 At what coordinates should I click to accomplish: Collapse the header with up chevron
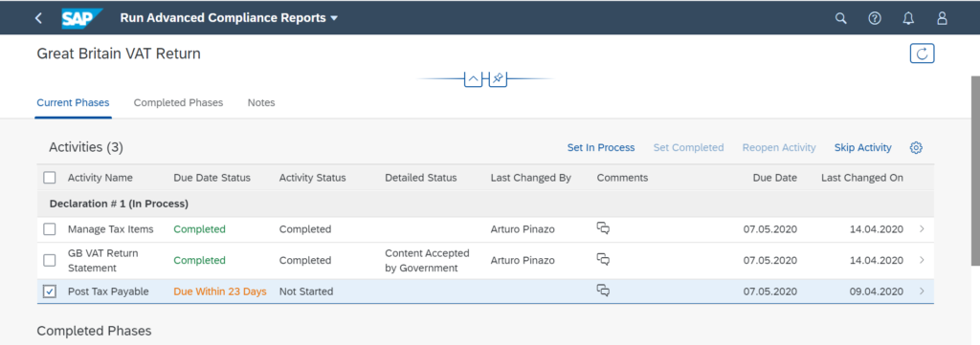[x=473, y=78]
